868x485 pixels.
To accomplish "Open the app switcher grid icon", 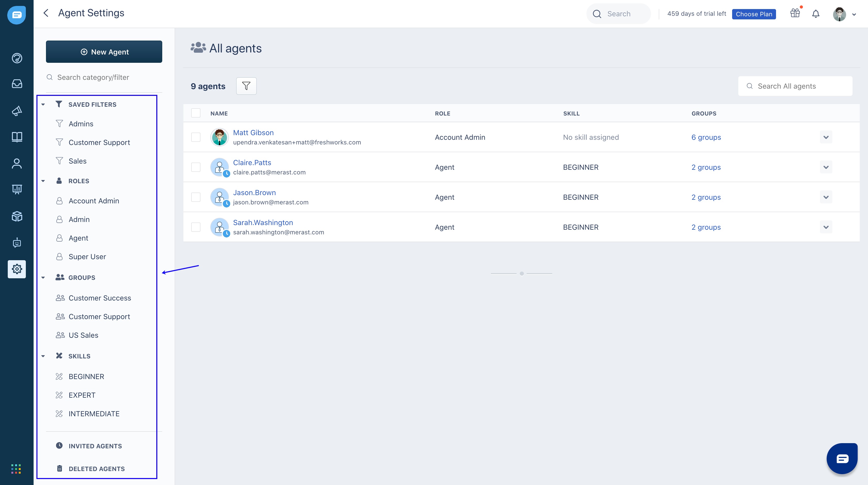I will (16, 468).
